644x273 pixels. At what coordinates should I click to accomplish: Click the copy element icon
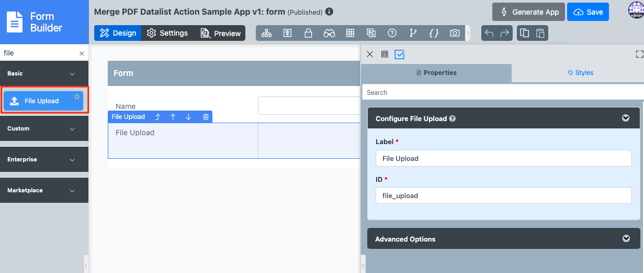pos(524,33)
